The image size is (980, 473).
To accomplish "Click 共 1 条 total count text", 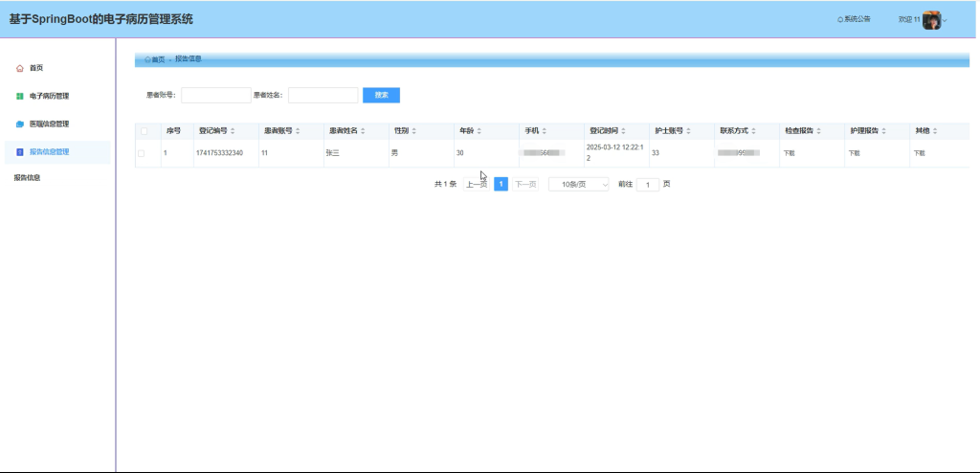I will point(445,185).
